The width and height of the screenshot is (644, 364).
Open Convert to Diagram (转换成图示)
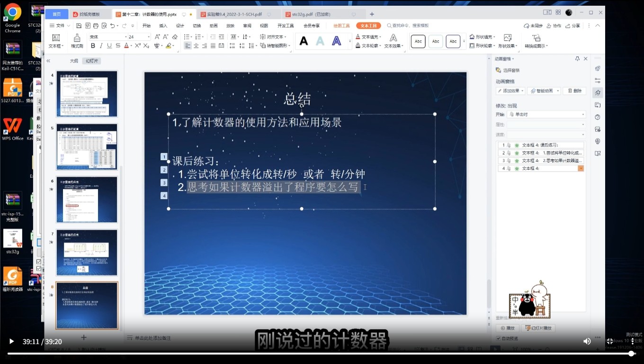[536, 41]
